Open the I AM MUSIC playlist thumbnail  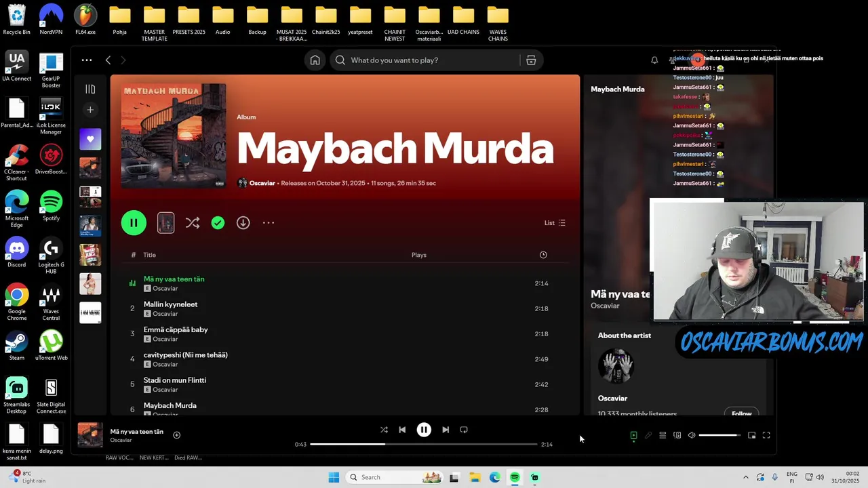click(90, 312)
